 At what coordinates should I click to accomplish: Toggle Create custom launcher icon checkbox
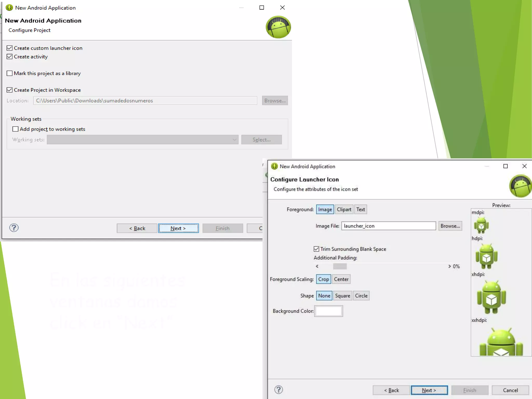pos(10,48)
